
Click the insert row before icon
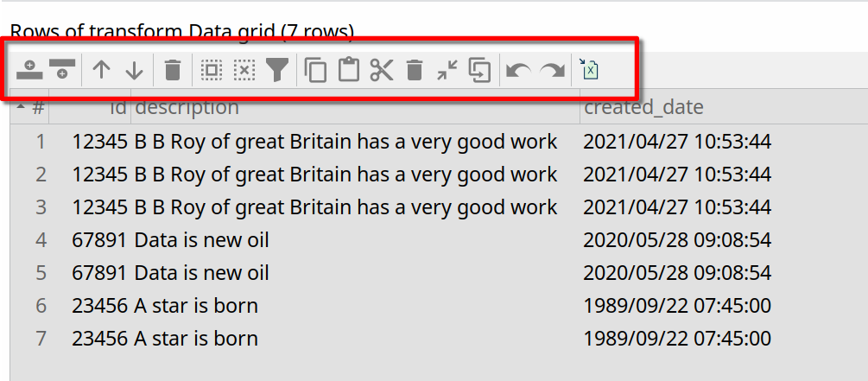click(x=29, y=70)
